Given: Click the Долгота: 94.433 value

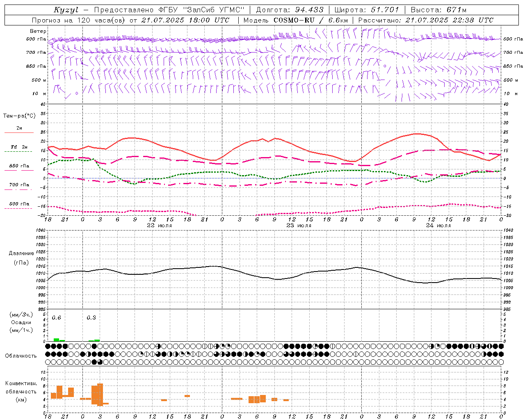Looking at the screenshot, I should [290, 10].
